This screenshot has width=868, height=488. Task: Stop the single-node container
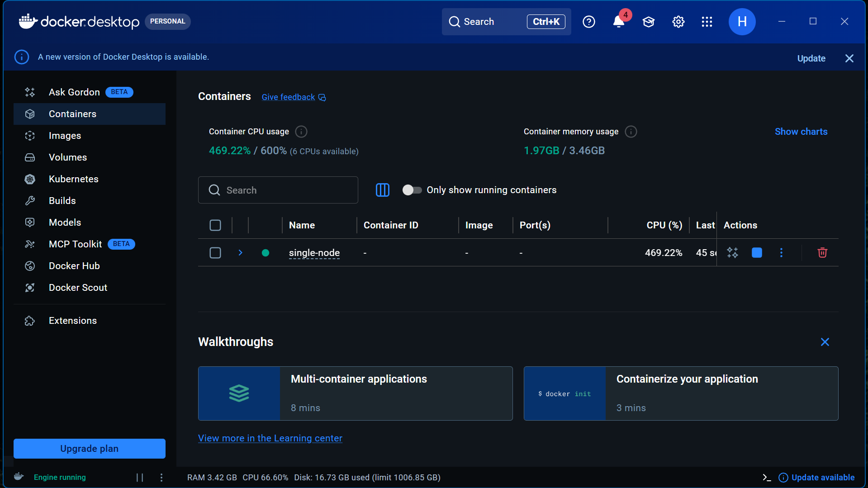pos(757,253)
